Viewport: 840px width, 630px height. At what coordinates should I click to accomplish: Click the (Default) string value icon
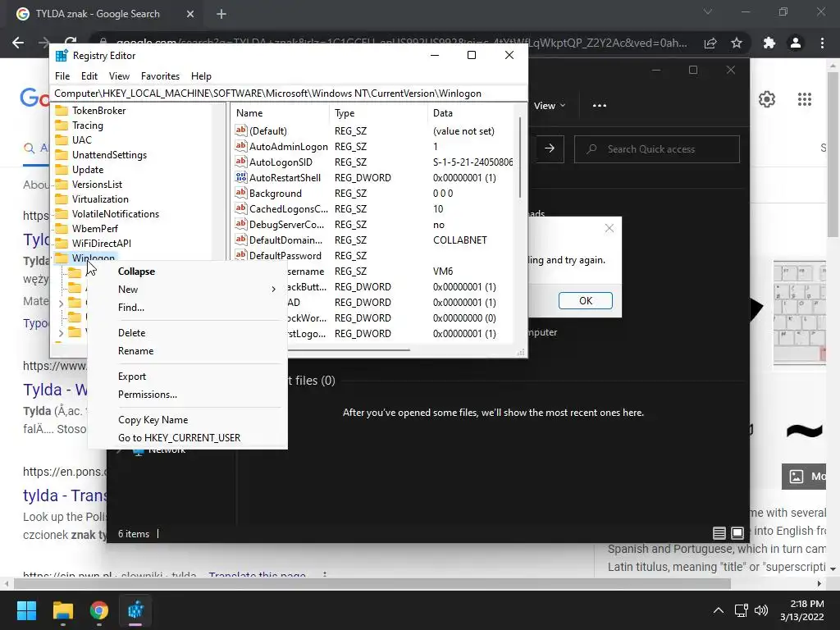241,130
